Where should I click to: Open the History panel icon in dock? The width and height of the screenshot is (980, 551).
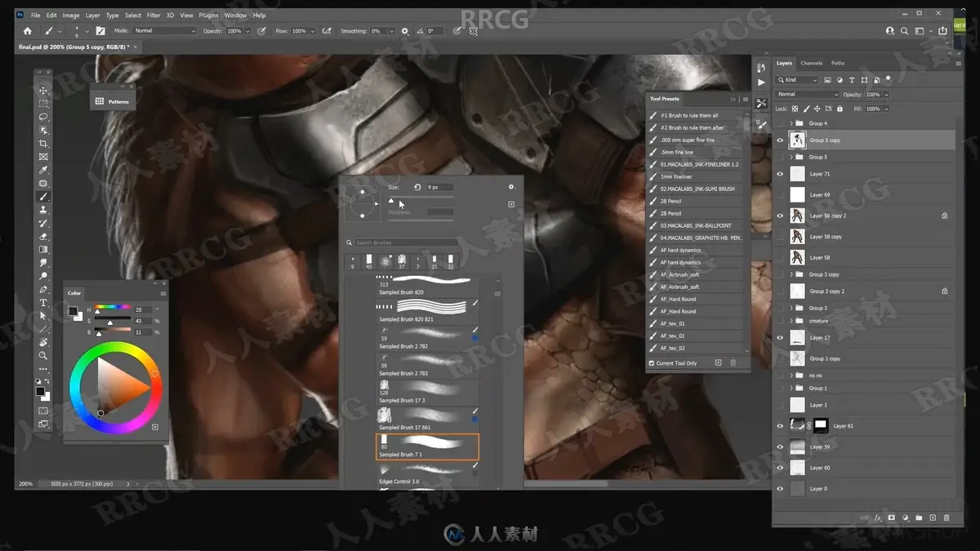[x=761, y=68]
